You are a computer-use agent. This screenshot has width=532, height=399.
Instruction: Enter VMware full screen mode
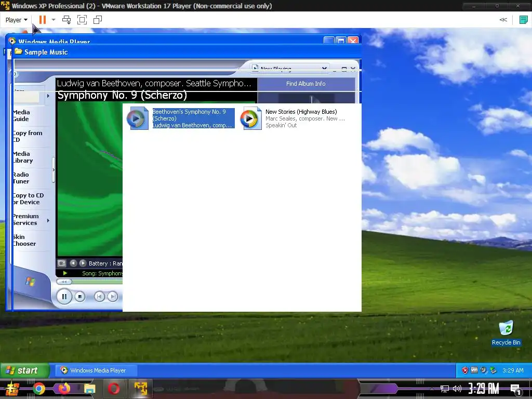(x=82, y=20)
